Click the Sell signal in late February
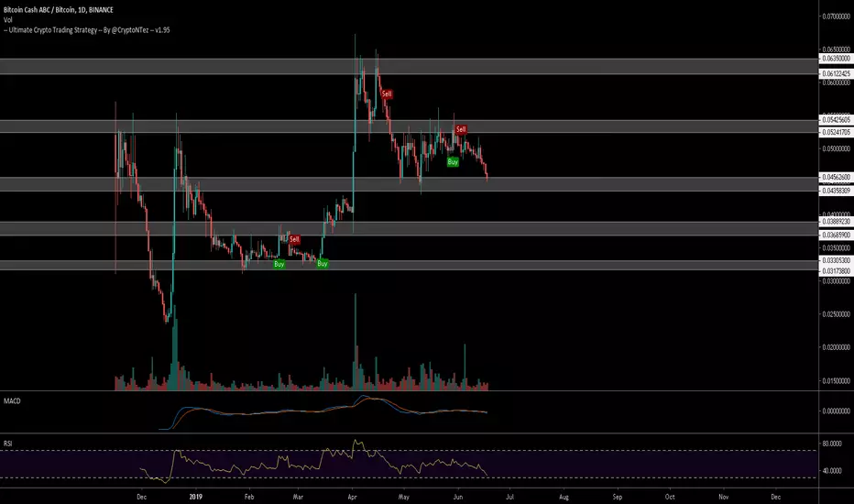Screen dimensions: 854x504 pos(295,239)
